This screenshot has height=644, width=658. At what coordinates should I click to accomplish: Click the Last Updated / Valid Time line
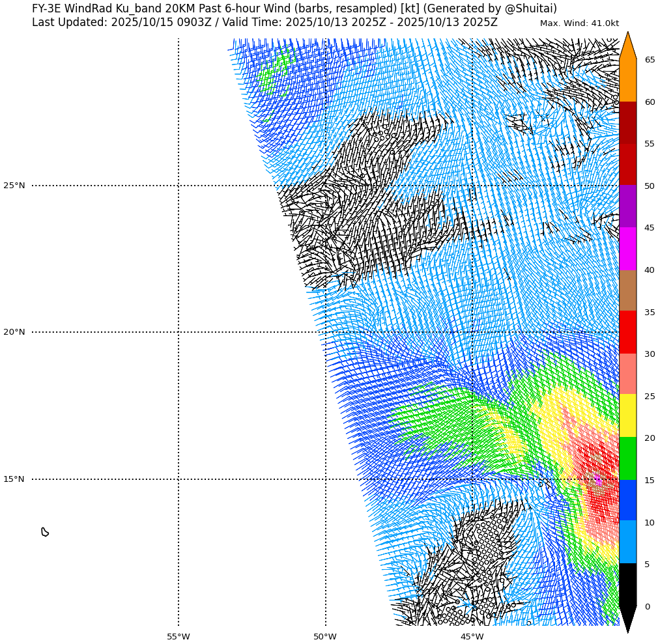pos(265,22)
